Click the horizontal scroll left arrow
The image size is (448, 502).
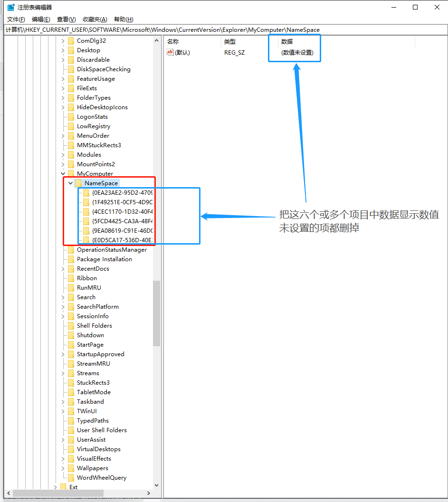[x=9, y=493]
